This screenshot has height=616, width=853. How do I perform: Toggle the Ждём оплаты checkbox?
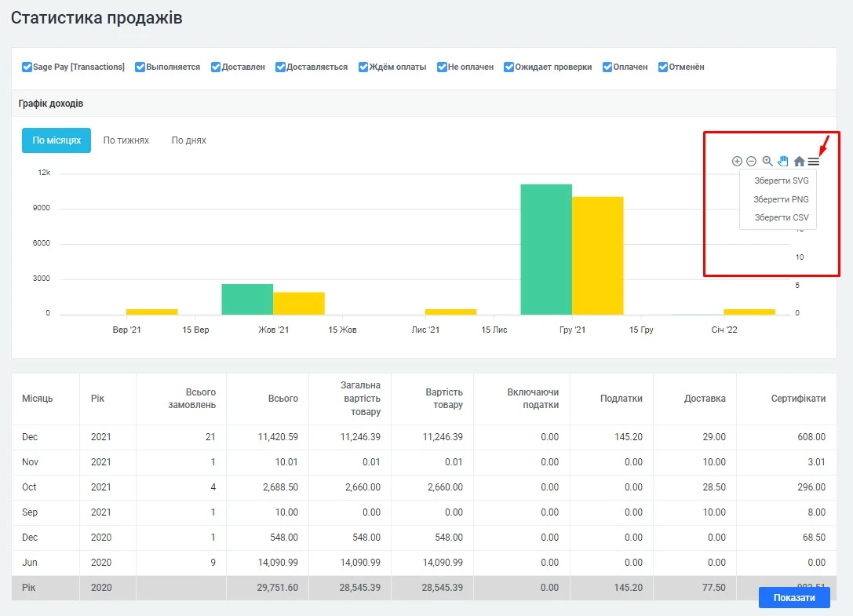click(363, 67)
